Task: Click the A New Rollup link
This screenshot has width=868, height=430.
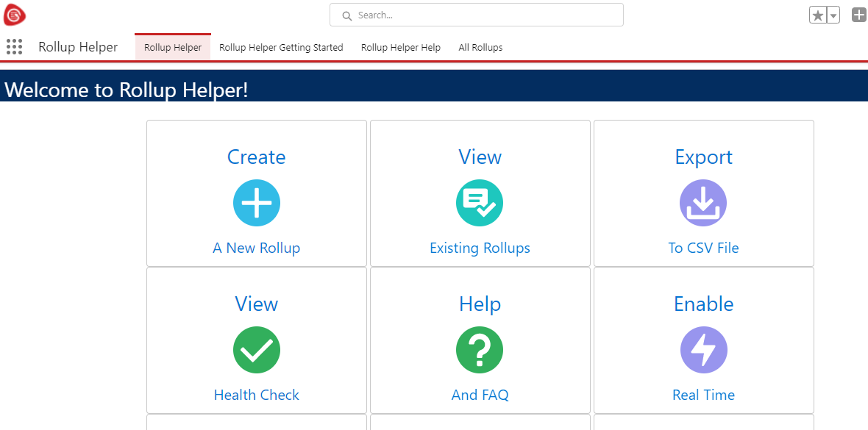Action: (x=257, y=248)
